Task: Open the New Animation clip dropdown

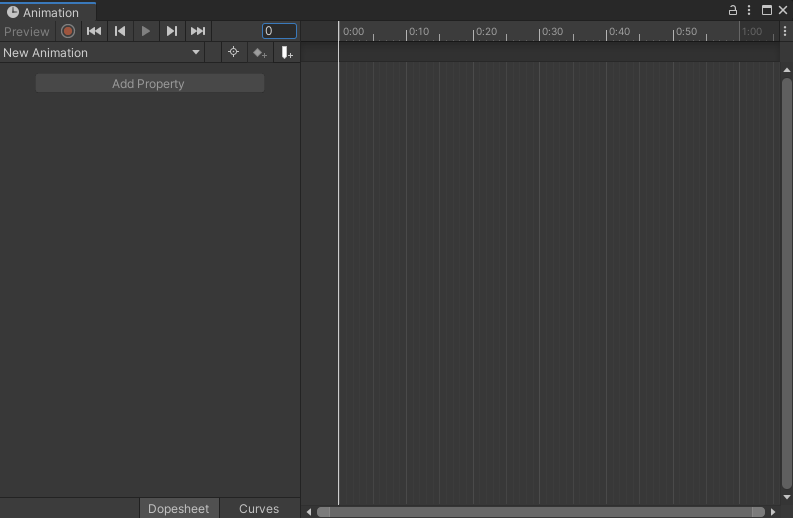Action: coord(102,53)
